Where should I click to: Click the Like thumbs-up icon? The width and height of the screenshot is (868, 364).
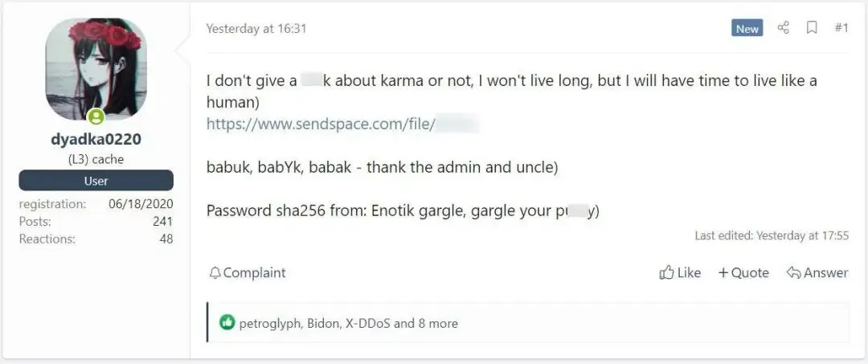pos(666,273)
